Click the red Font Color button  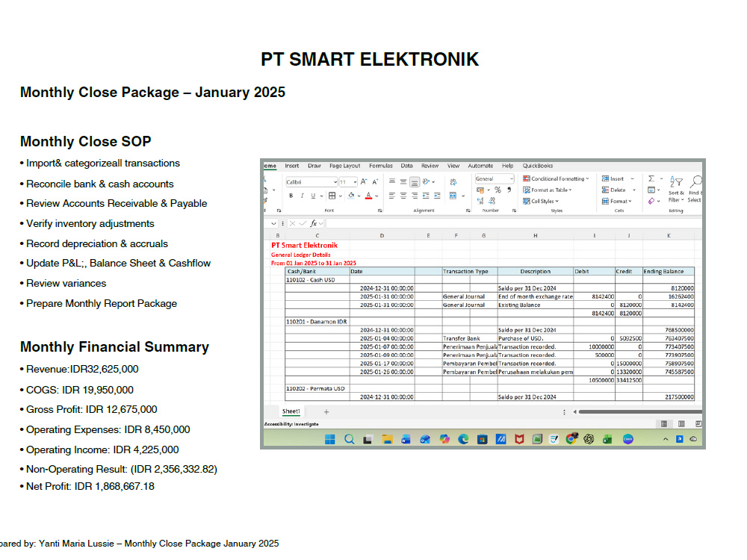coord(368,196)
